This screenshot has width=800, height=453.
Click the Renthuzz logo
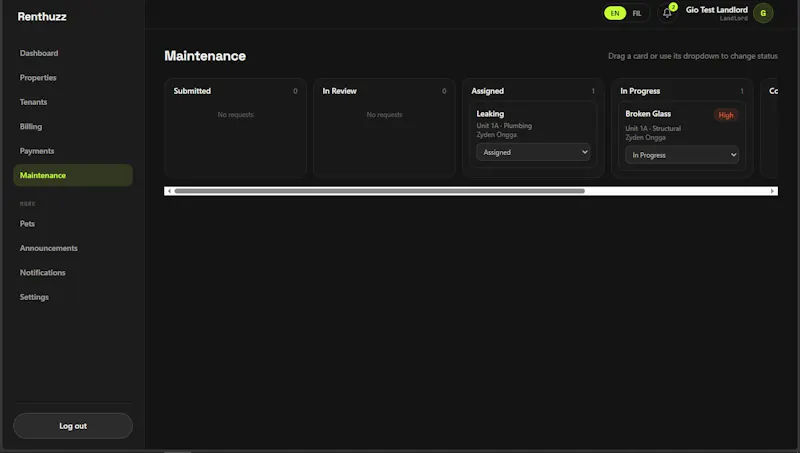42,16
